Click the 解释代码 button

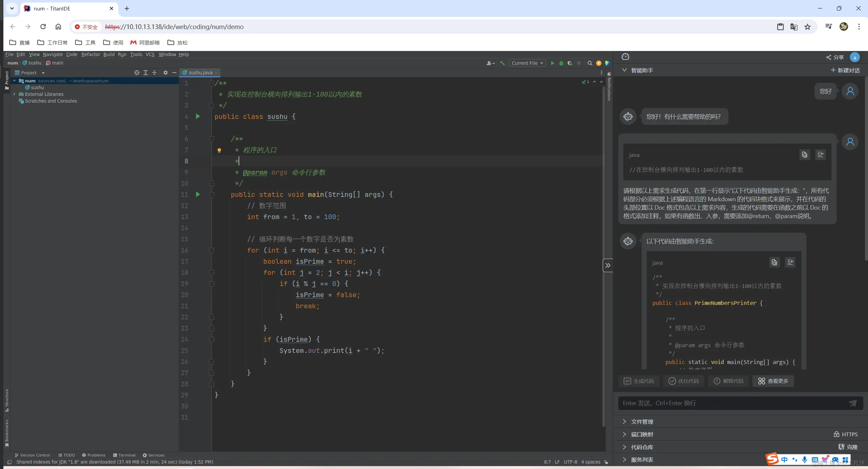coord(728,381)
